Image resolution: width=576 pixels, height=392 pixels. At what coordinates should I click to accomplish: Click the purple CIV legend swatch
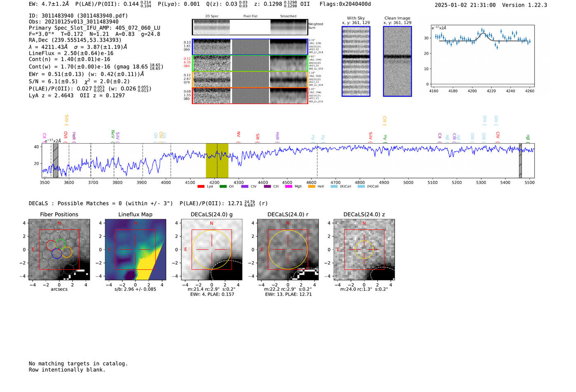point(245,186)
